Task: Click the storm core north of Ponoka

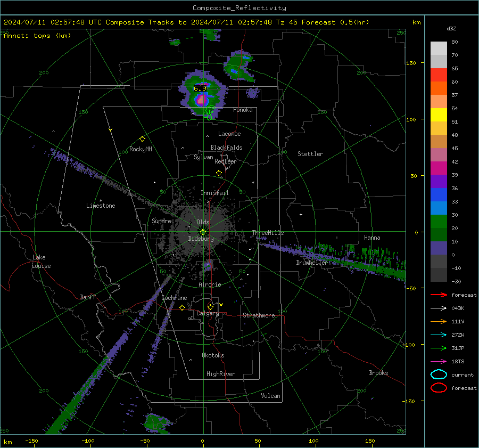Action: 201,100
